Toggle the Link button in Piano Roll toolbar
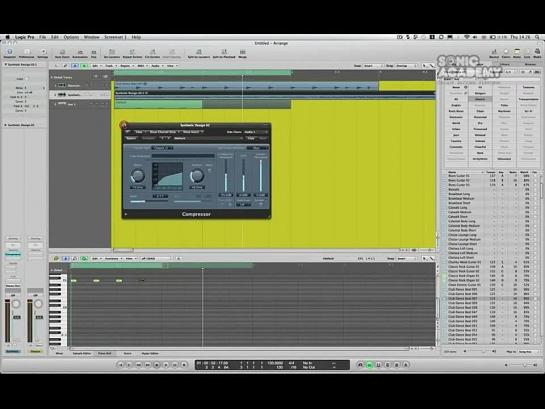This screenshot has width=545, height=409. 56,259
